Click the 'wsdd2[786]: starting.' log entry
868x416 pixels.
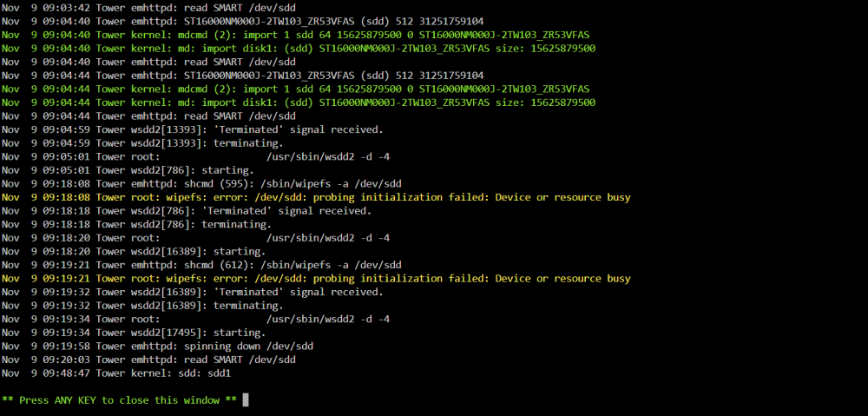click(128, 170)
